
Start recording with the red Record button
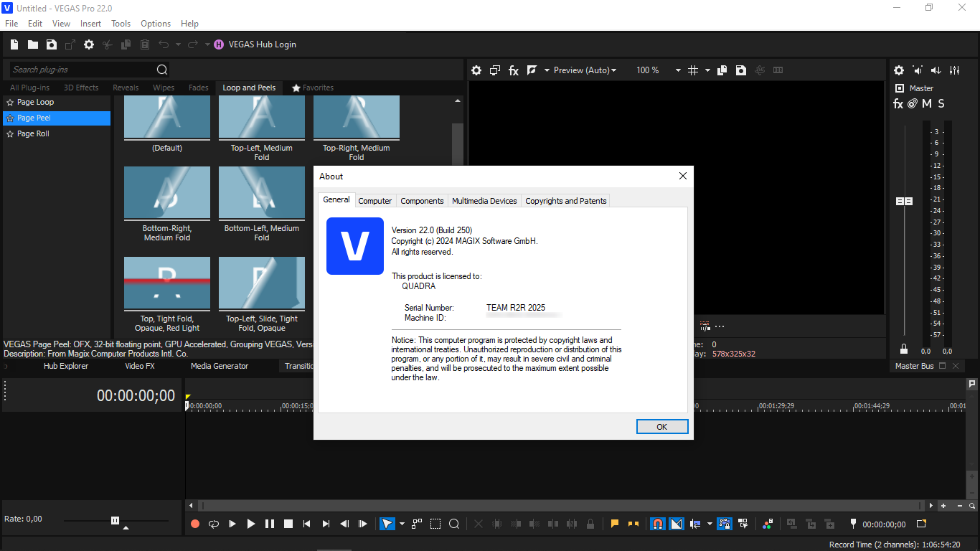pos(195,524)
